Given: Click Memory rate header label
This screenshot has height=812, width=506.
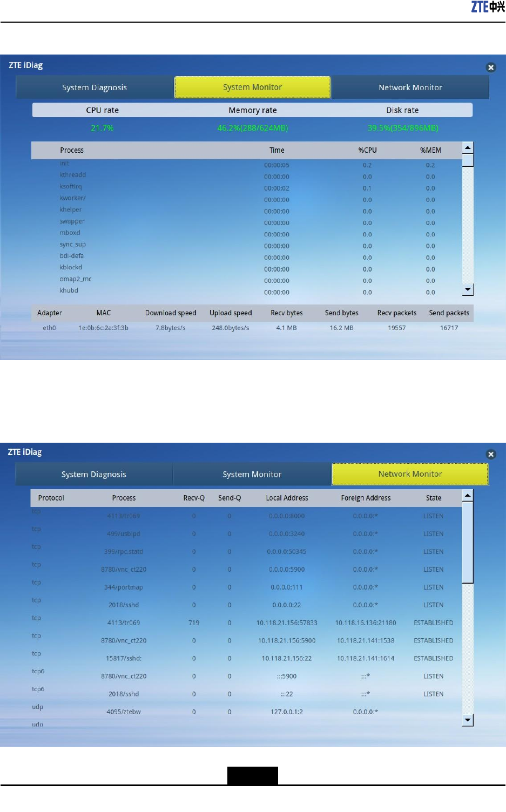Looking at the screenshot, I should (253, 110).
